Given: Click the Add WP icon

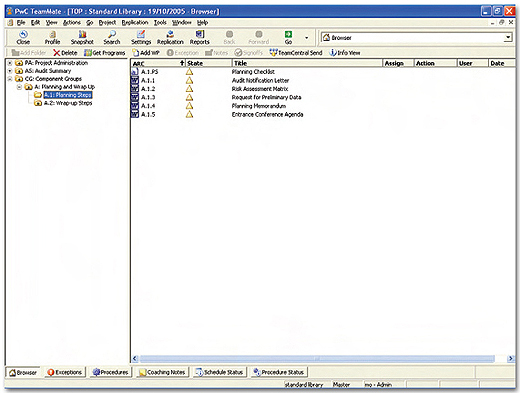Looking at the screenshot, I should (x=136, y=53).
